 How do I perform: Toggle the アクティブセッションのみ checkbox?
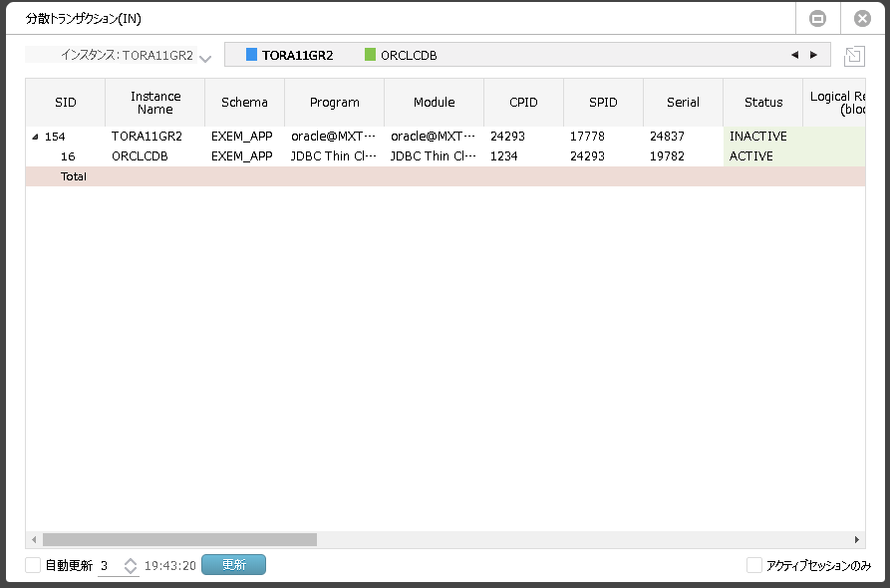(753, 565)
